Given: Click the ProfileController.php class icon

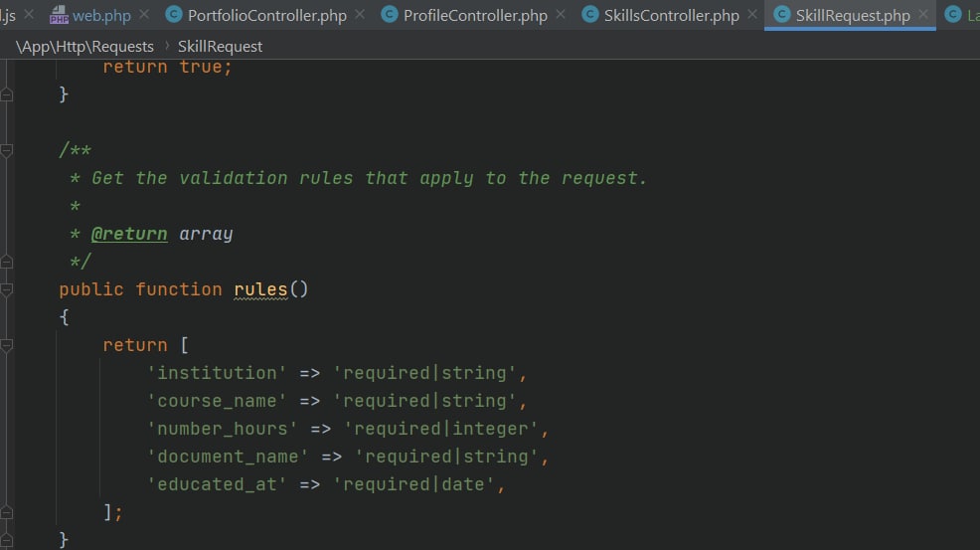Looking at the screenshot, I should pos(390,14).
